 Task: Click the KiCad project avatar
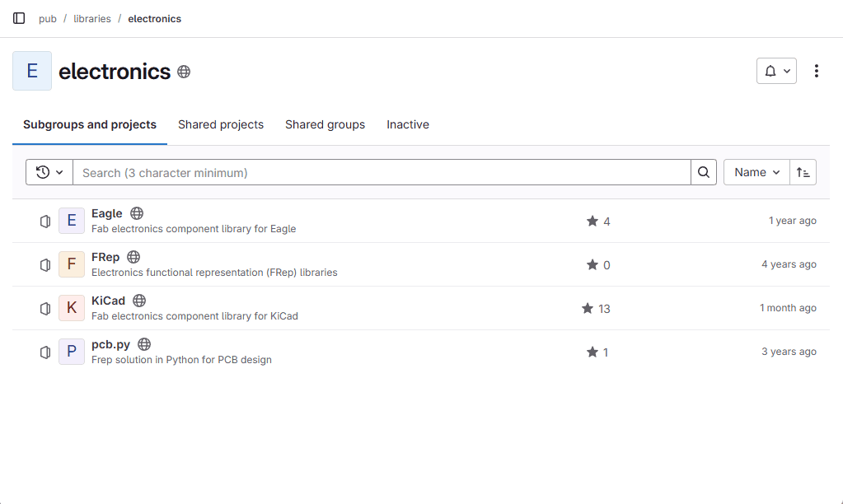point(72,308)
